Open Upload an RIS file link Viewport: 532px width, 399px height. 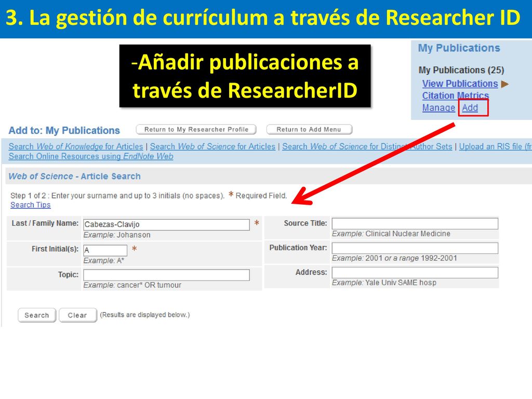(x=495, y=146)
